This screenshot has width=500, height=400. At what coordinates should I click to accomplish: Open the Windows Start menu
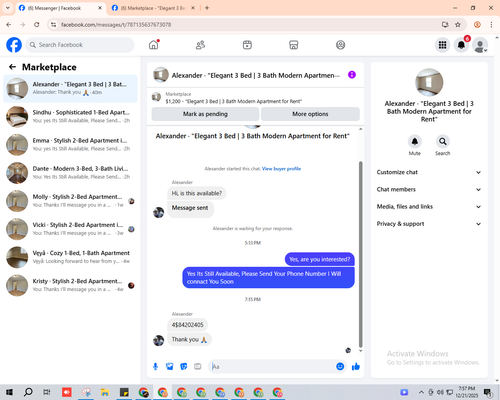pyautogui.click(x=9, y=392)
